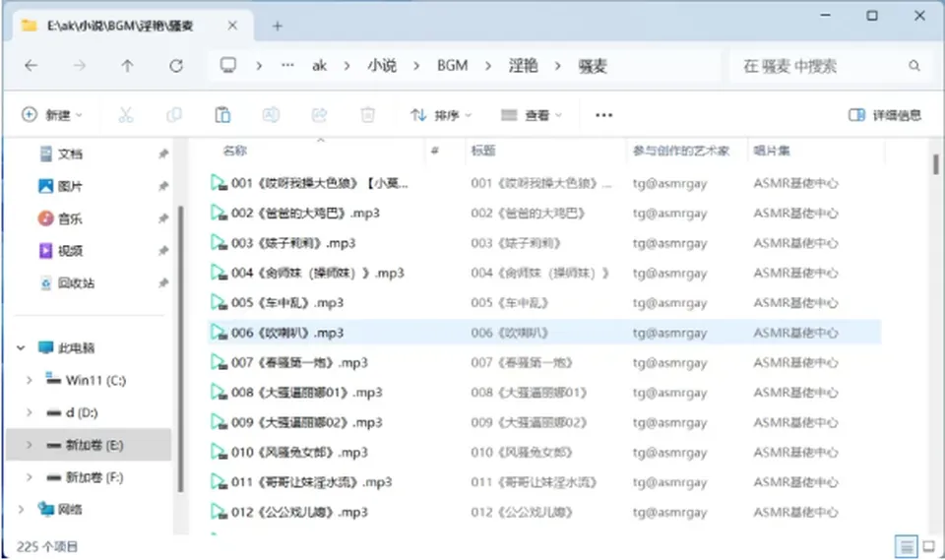Select 网络 in the navigation pane
The height and width of the screenshot is (560, 945).
click(70, 510)
